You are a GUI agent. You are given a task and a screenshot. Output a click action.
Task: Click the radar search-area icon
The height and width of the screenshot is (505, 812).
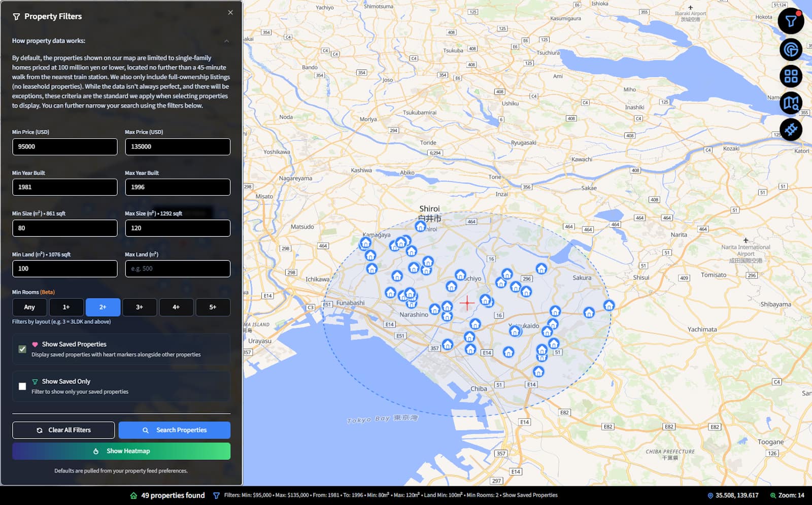click(x=791, y=50)
